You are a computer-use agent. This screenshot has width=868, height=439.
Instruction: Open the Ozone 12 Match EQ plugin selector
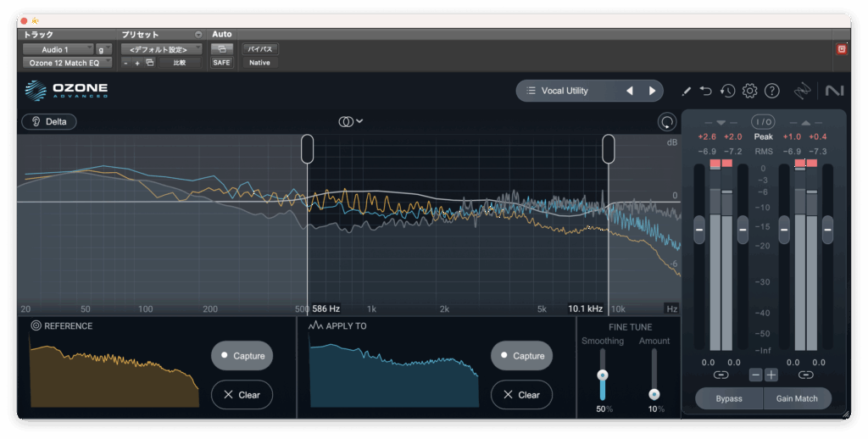(x=67, y=63)
